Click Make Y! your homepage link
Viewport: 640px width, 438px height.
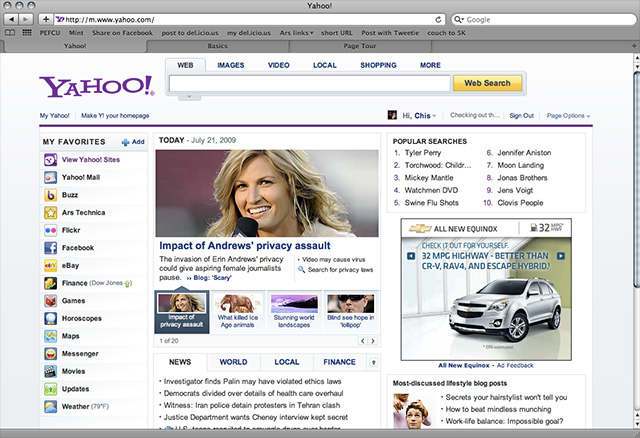(115, 116)
